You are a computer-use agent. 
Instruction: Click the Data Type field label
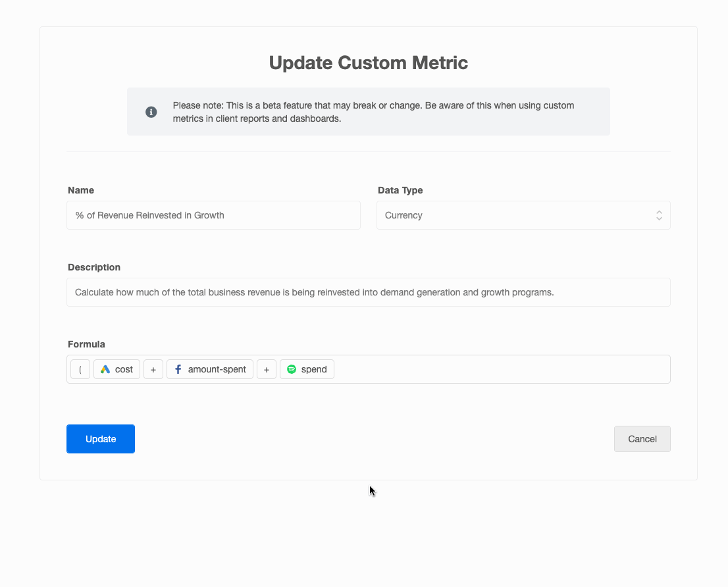click(x=400, y=190)
